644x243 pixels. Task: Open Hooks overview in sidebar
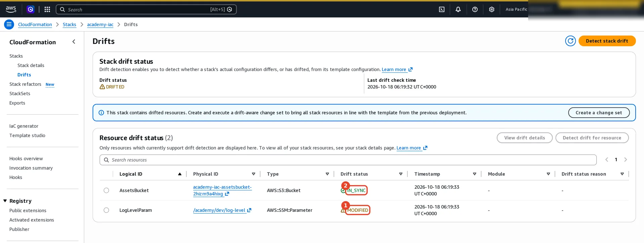click(x=26, y=159)
